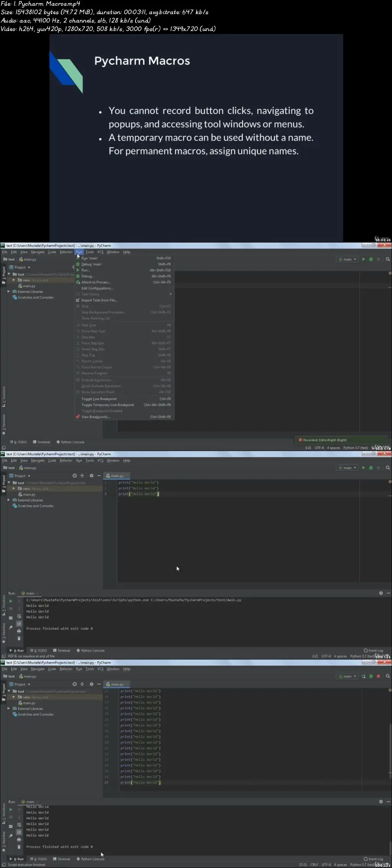
Task: Toggle soft-wrap icon in three-line window Run panel
Action: [x=19, y=616]
